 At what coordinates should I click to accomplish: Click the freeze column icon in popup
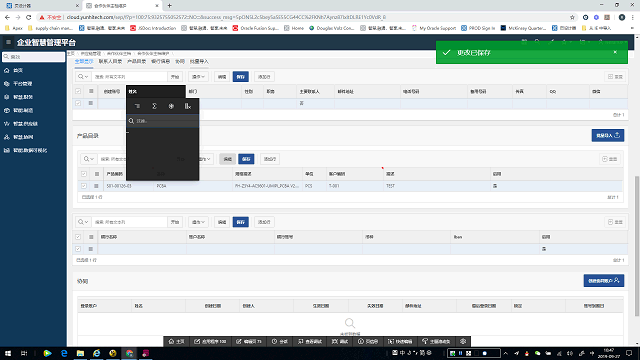coord(171,106)
